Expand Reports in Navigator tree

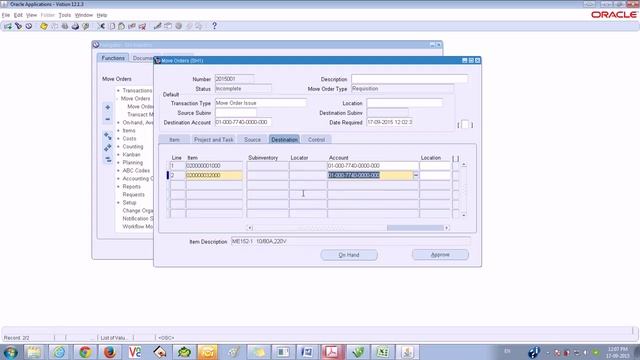[118, 187]
